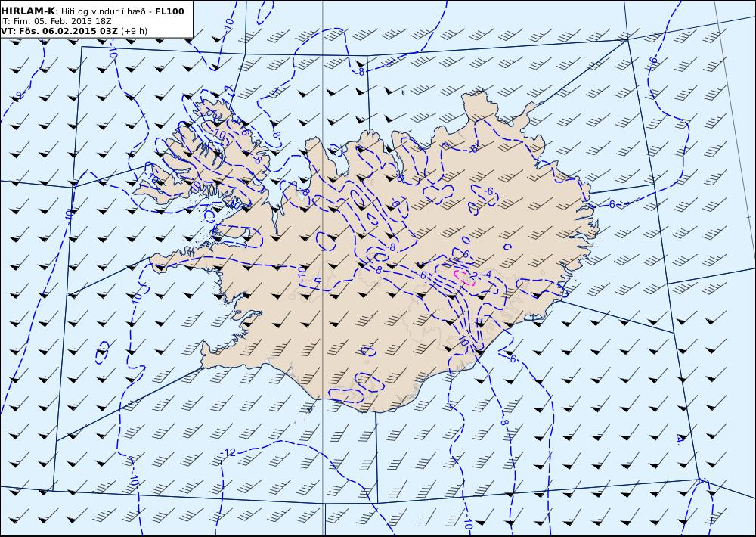The image size is (756, 537).
Task: Click the FL100 flight level label
Action: point(169,11)
